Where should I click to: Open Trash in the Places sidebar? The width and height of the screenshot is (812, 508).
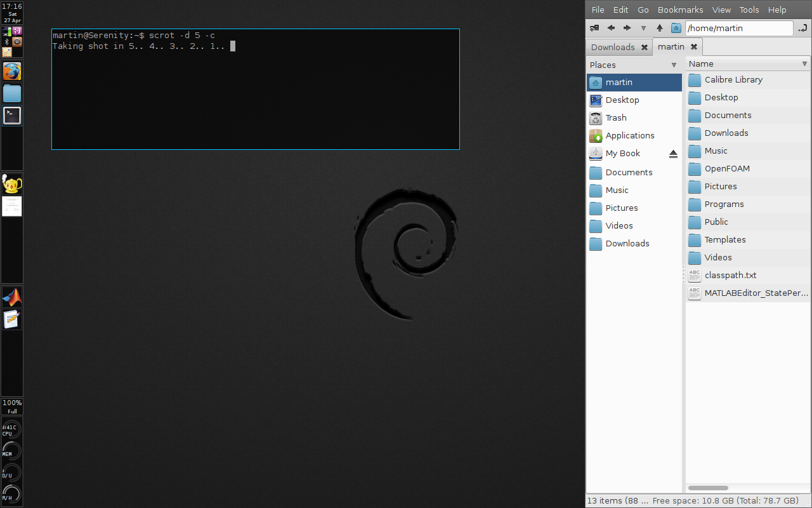634,118
